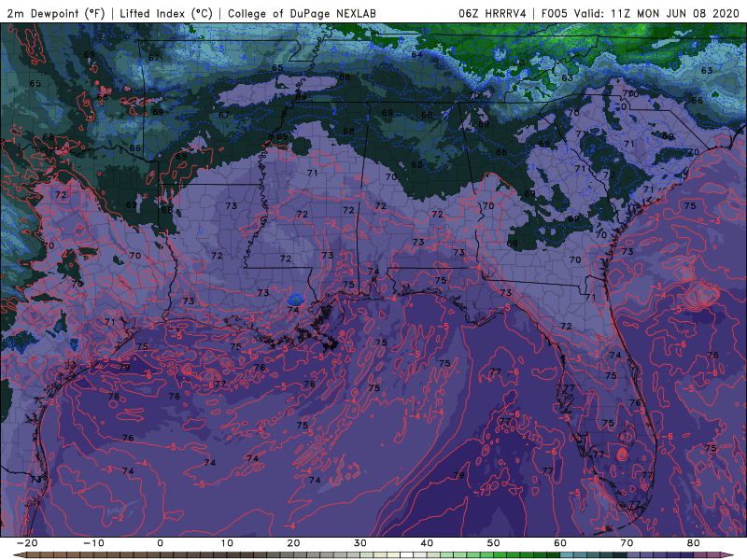
Task: Click the left arrow end of the color bar
Action: pyautogui.click(x=20, y=554)
